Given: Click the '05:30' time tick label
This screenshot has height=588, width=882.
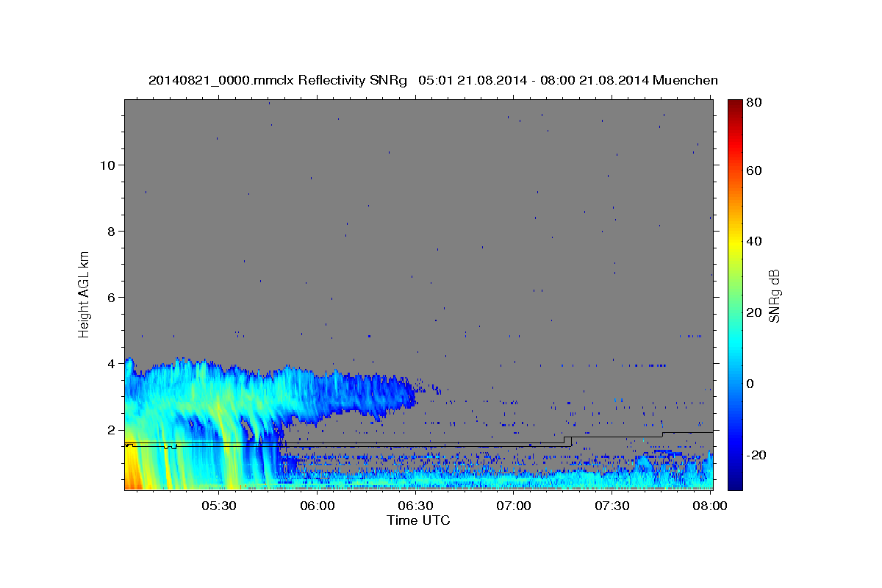Looking at the screenshot, I should (x=219, y=506).
